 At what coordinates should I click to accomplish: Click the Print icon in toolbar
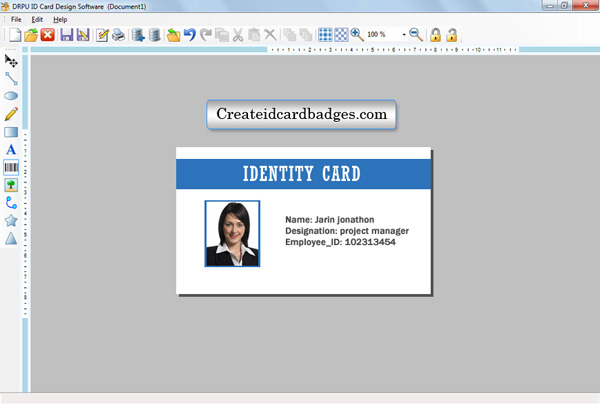point(119,35)
